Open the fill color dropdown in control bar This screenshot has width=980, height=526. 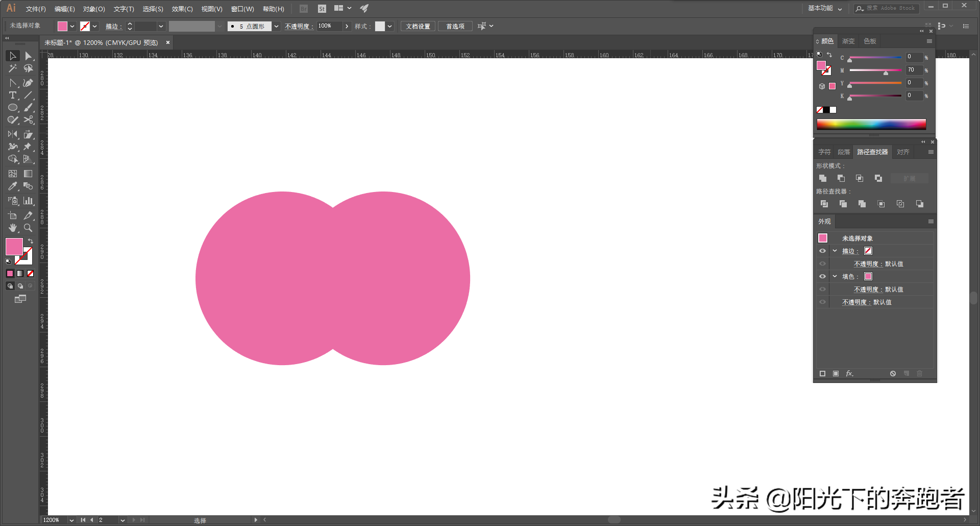coord(72,27)
